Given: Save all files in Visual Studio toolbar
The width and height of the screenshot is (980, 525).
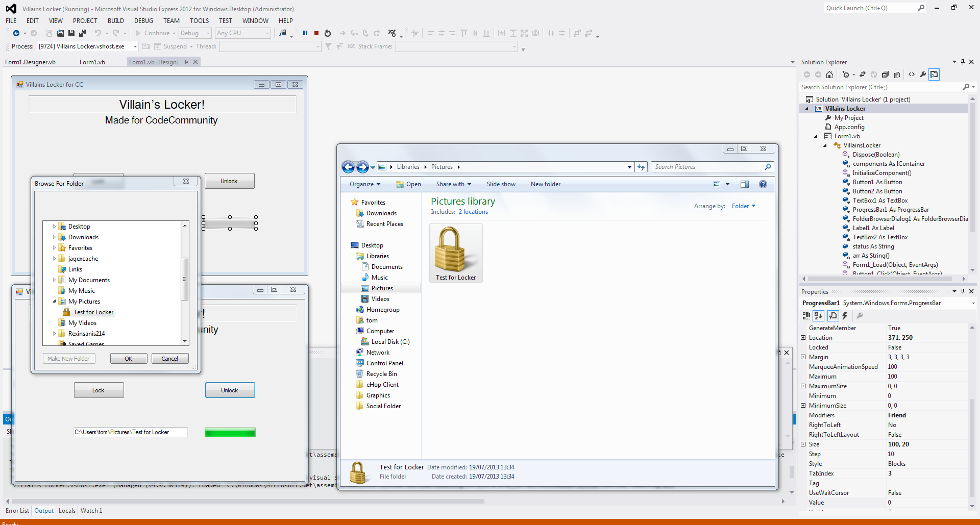Looking at the screenshot, I should coord(82,33).
